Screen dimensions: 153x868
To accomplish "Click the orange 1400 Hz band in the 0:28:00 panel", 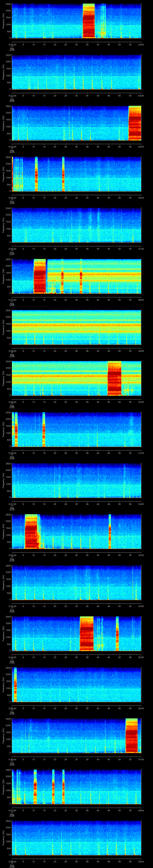I will tap(77, 325).
